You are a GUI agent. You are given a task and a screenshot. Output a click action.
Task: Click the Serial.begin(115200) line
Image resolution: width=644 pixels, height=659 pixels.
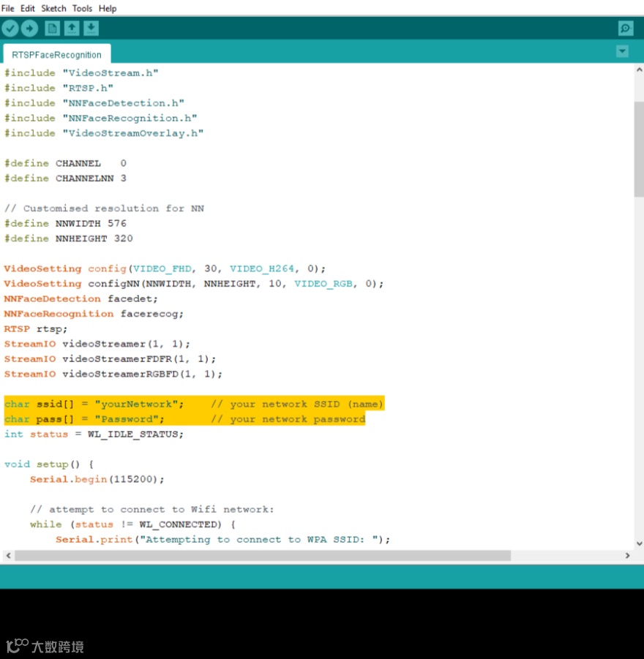(97, 480)
